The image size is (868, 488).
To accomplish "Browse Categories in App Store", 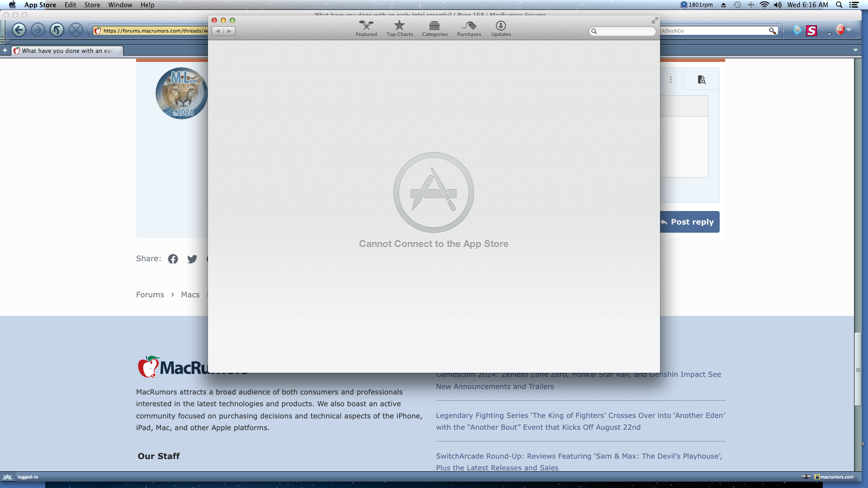I will click(435, 28).
